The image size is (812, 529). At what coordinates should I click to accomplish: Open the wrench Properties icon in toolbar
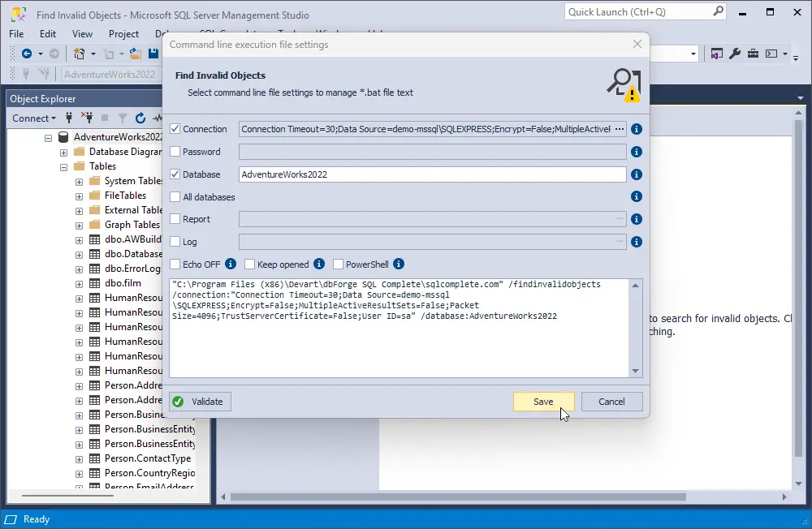coord(735,54)
